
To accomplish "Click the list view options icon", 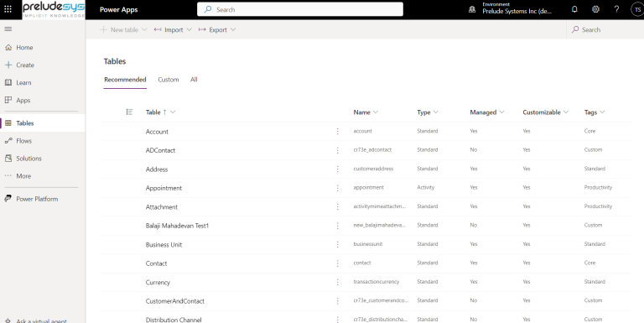I will point(129,112).
